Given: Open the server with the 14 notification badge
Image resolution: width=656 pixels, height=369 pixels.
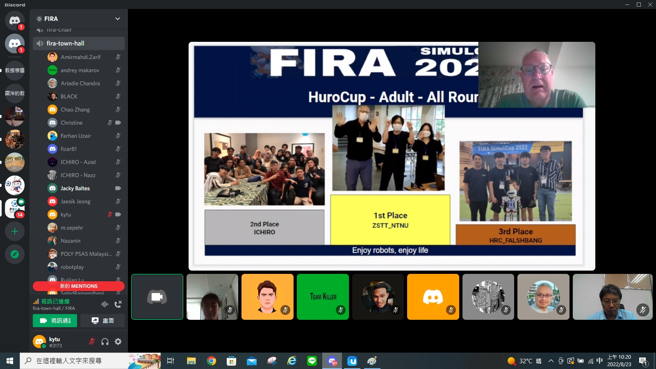Looking at the screenshot, I should point(15,208).
